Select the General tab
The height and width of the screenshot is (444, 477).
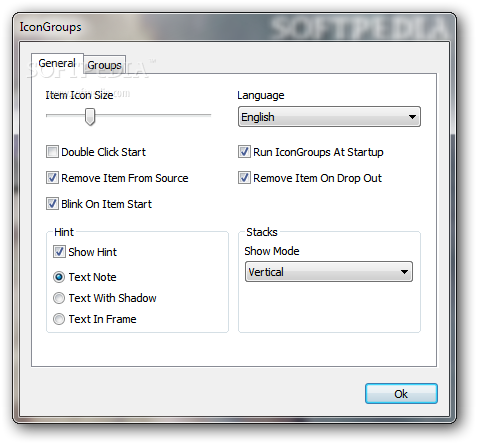tap(57, 63)
